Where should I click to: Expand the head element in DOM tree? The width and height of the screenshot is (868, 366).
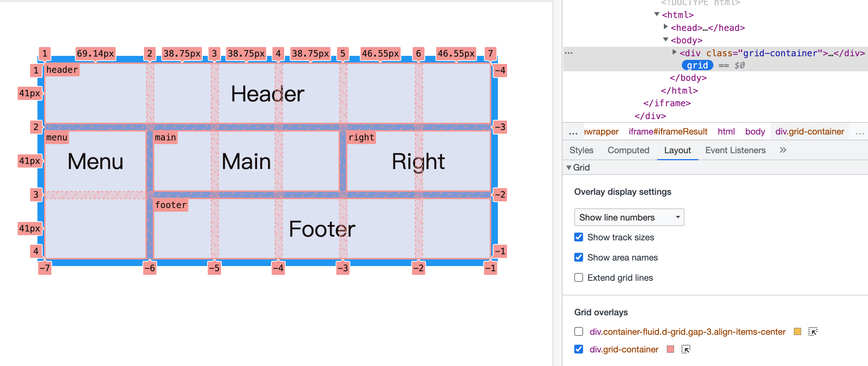[x=666, y=27]
